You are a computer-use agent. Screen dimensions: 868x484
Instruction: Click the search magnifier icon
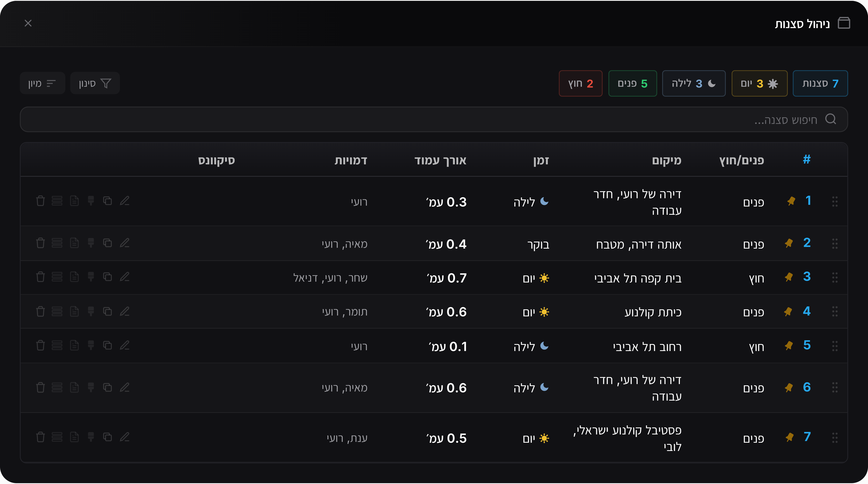(831, 119)
